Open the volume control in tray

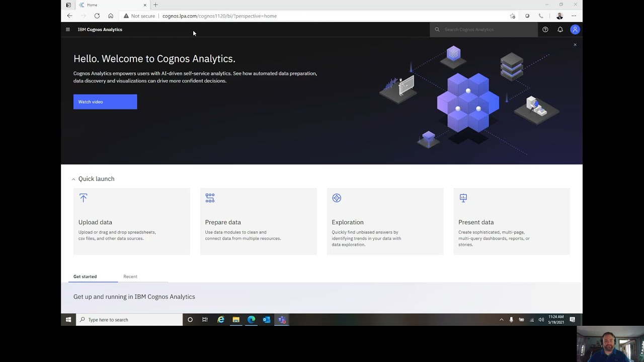(x=541, y=320)
